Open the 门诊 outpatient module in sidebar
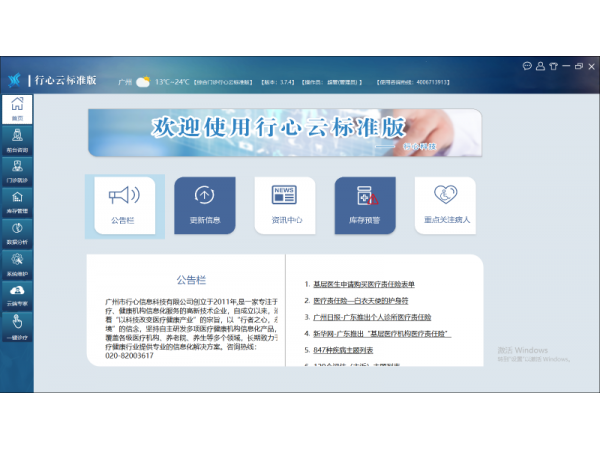The height and width of the screenshot is (450, 600). pyautogui.click(x=16, y=171)
